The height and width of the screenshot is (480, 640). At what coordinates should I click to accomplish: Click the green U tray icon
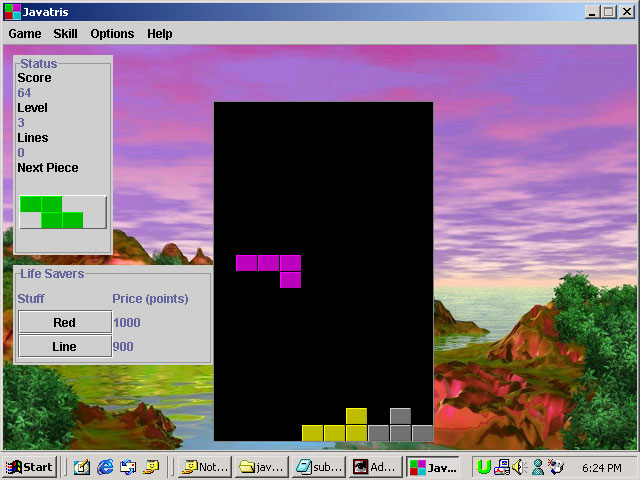pyautogui.click(x=484, y=467)
